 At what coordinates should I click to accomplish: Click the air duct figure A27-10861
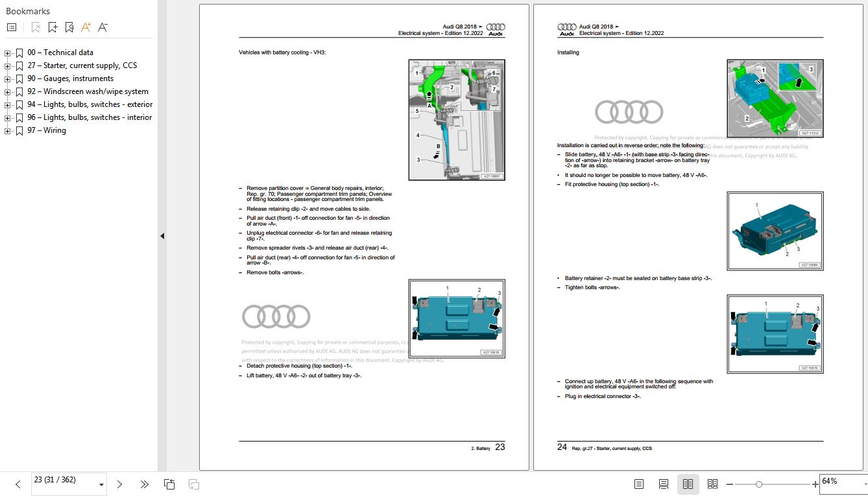coord(457,120)
